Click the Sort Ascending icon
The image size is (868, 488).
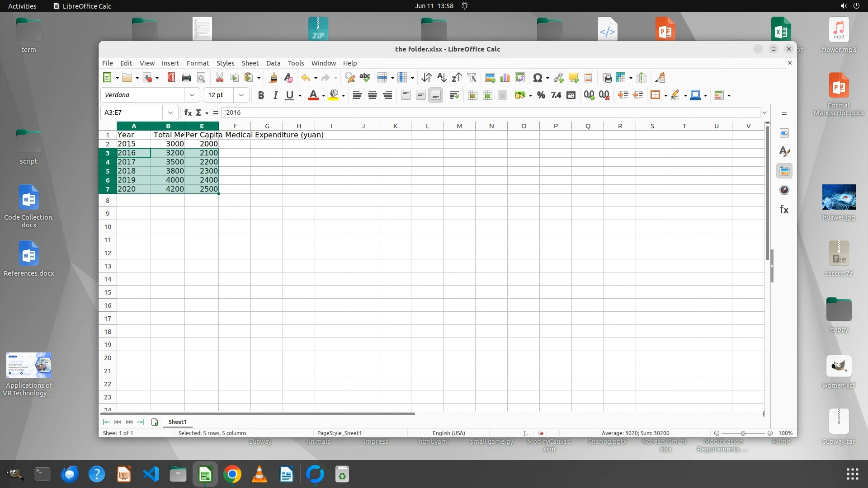click(x=442, y=78)
